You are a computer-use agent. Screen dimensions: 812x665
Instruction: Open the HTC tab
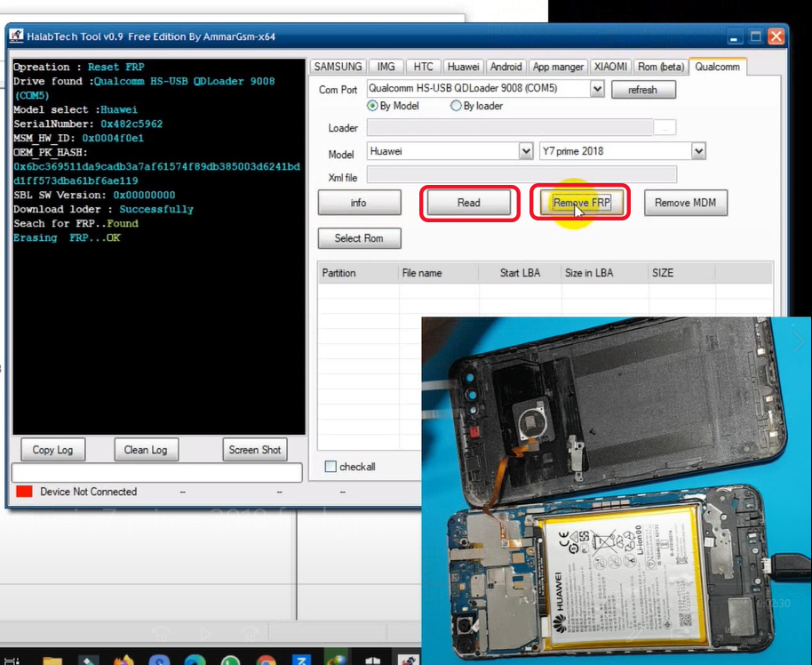coord(423,67)
